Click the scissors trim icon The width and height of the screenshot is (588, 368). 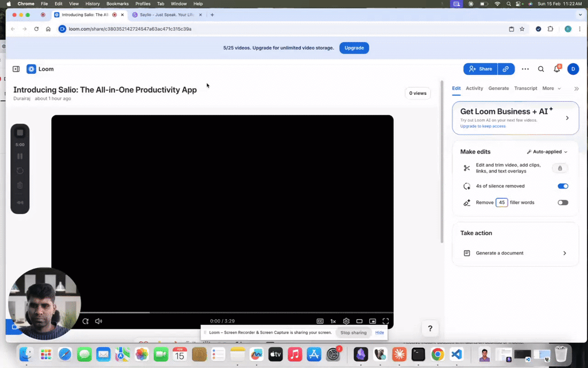[466, 168]
